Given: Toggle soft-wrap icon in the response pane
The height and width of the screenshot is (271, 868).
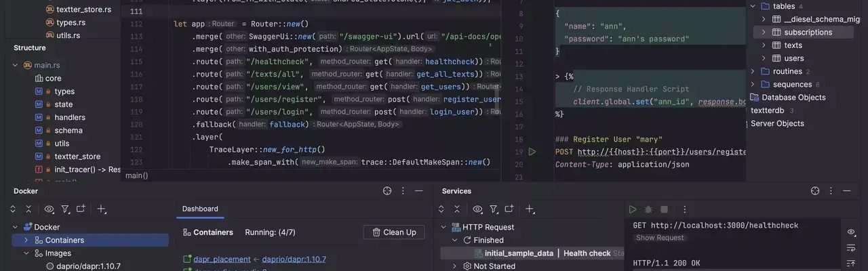Looking at the screenshot, I should 851,247.
